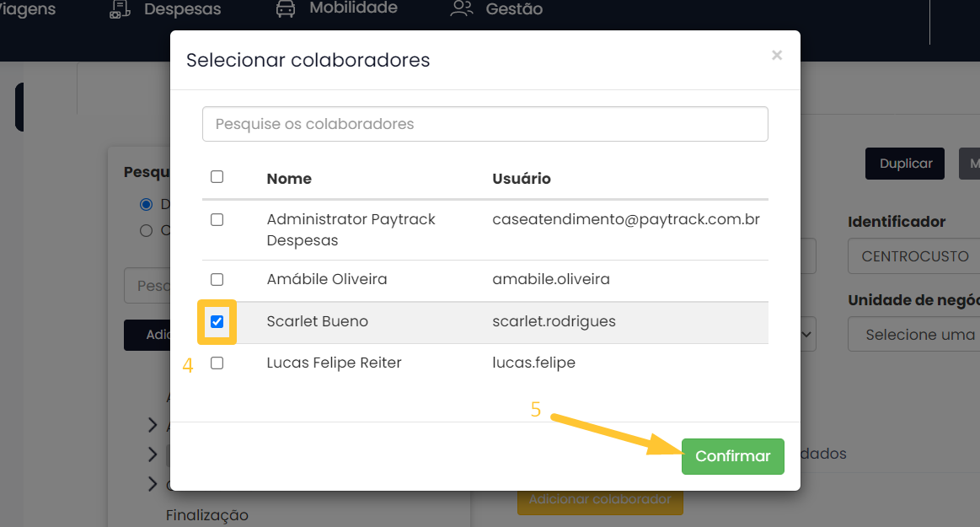Select Amábile Oliveira's checkbox
This screenshot has width=980, height=527.
pos(217,279)
